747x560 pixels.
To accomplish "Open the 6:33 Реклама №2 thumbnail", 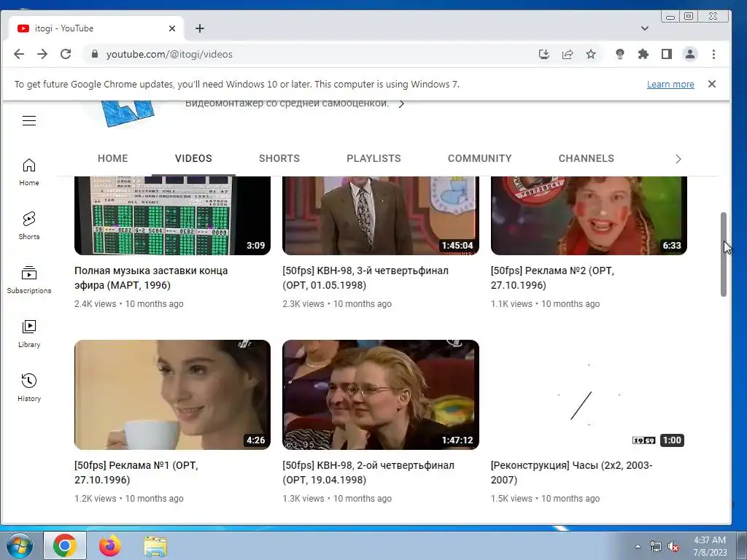I will (589, 216).
